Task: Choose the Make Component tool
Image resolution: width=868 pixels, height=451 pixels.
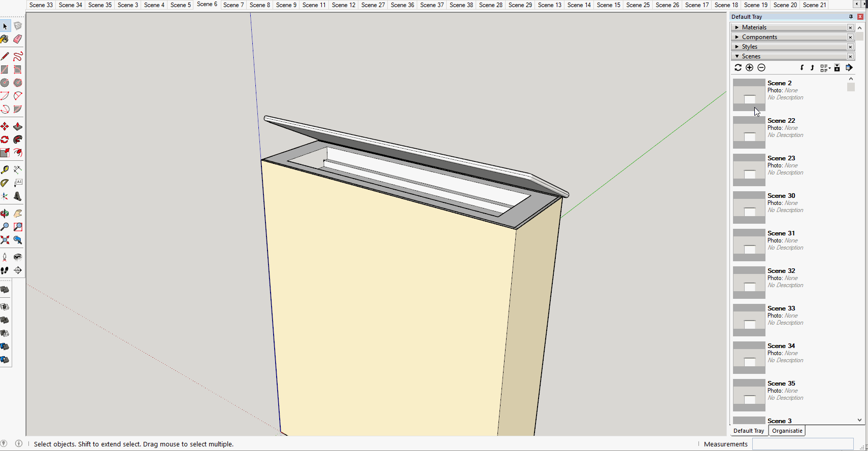Action: click(x=18, y=26)
